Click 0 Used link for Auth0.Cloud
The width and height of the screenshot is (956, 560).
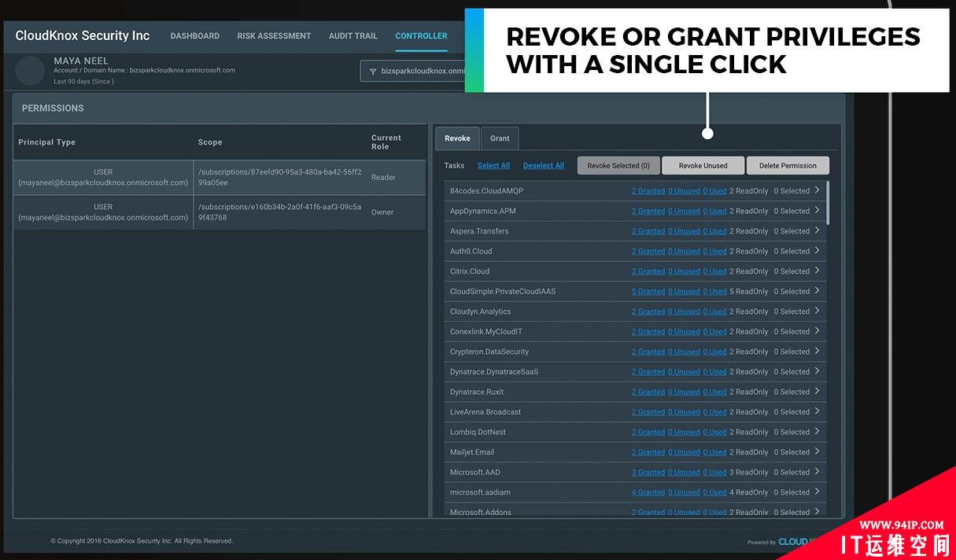point(714,252)
